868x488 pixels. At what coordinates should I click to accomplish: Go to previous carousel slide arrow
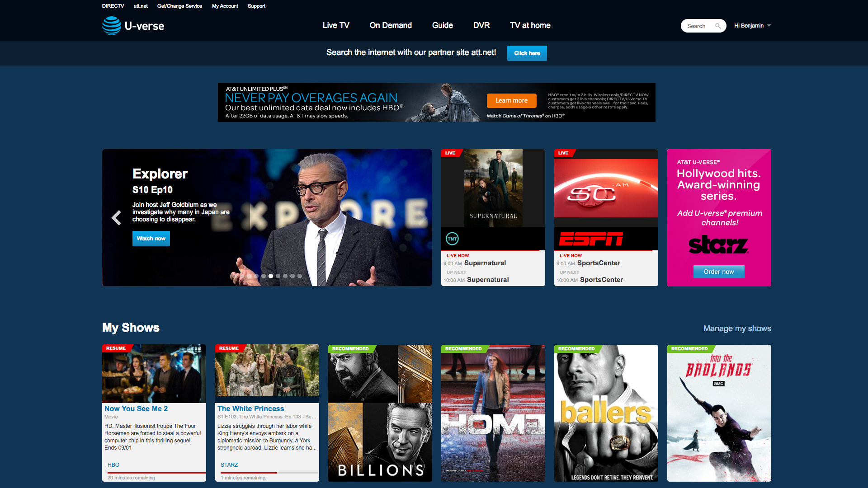pos(116,218)
